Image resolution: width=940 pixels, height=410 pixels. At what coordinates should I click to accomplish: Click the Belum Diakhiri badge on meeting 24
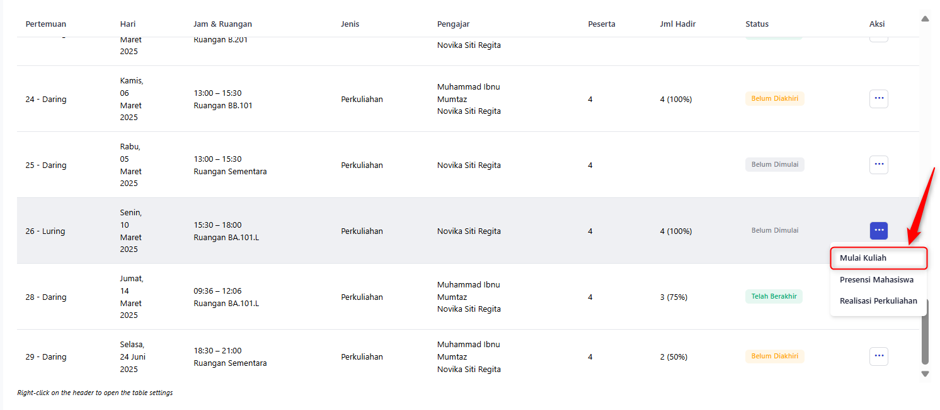(775, 98)
